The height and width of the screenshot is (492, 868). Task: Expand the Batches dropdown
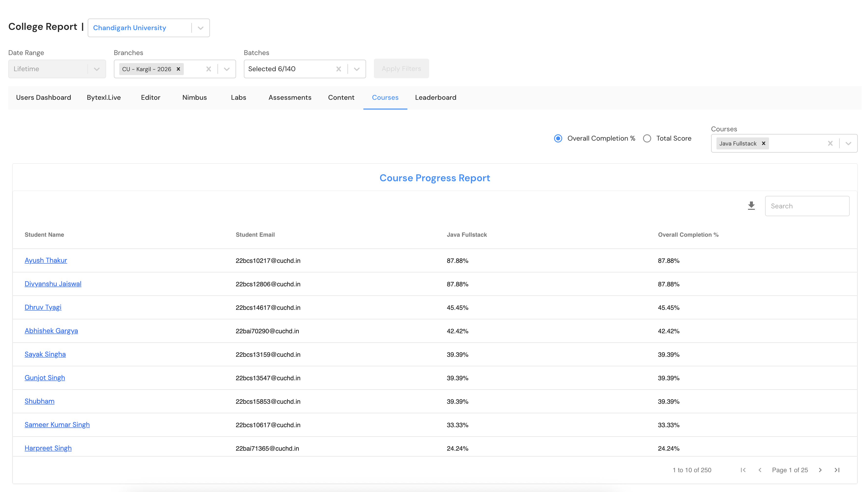(x=357, y=69)
